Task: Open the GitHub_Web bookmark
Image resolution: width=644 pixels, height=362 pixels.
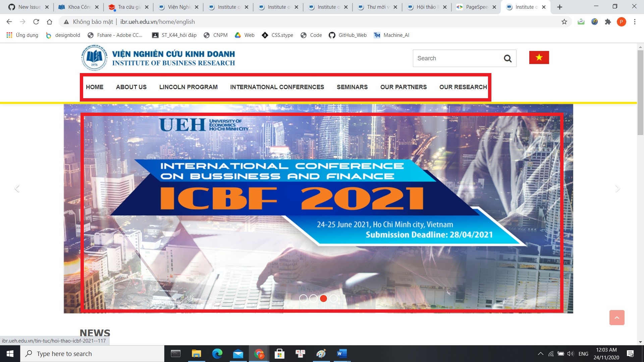Action: 347,35
